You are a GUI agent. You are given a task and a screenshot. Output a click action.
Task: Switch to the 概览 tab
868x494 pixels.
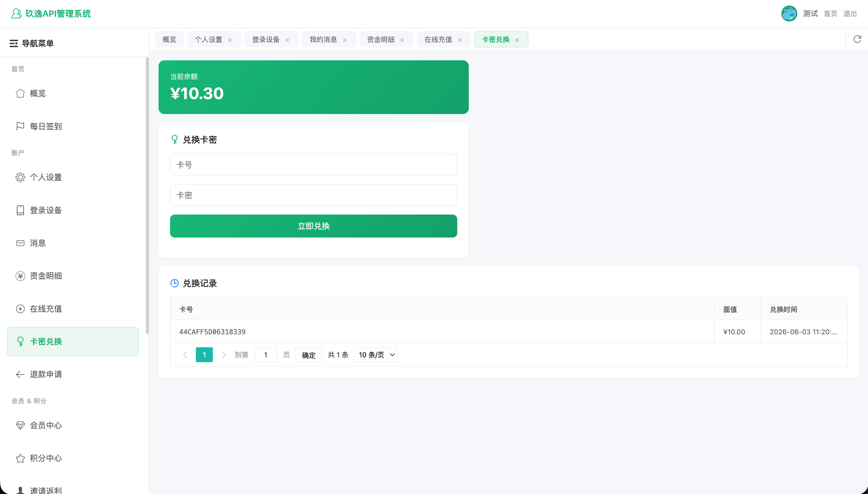(x=169, y=39)
